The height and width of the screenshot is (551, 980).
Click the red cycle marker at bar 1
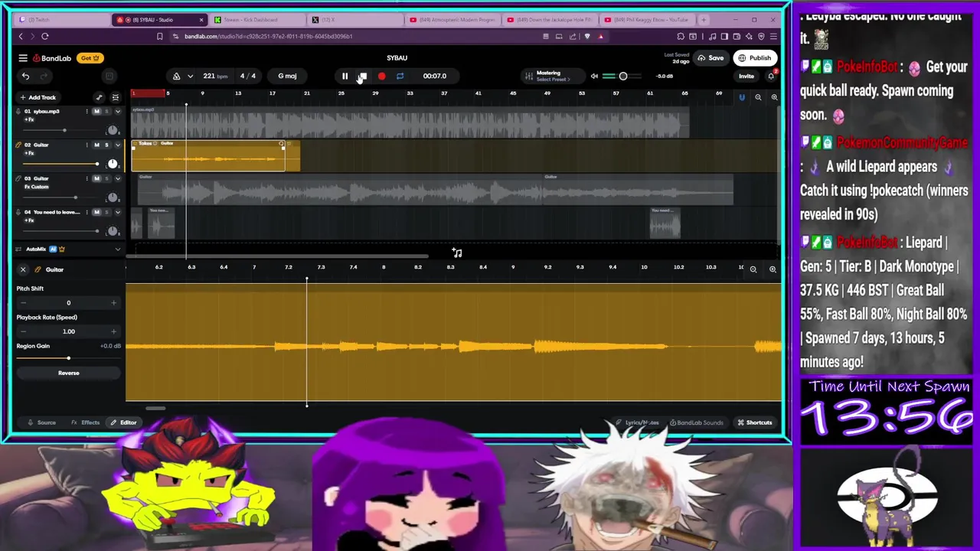[x=149, y=93]
